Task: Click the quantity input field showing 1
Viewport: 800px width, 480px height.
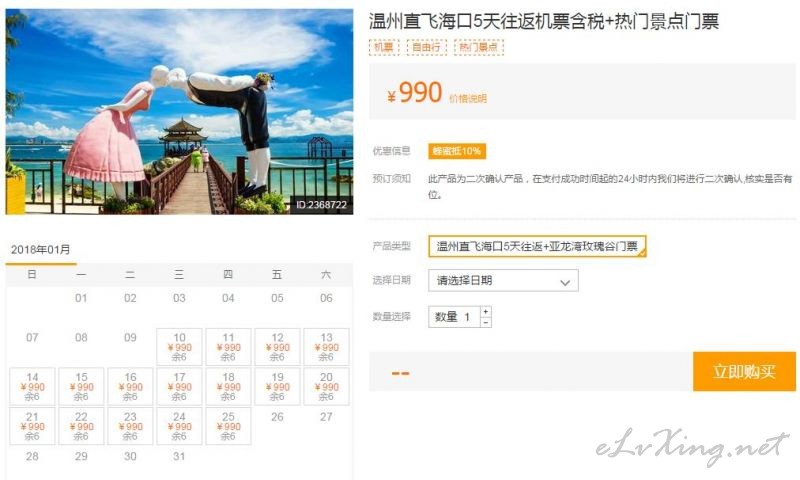Action: 454,317
